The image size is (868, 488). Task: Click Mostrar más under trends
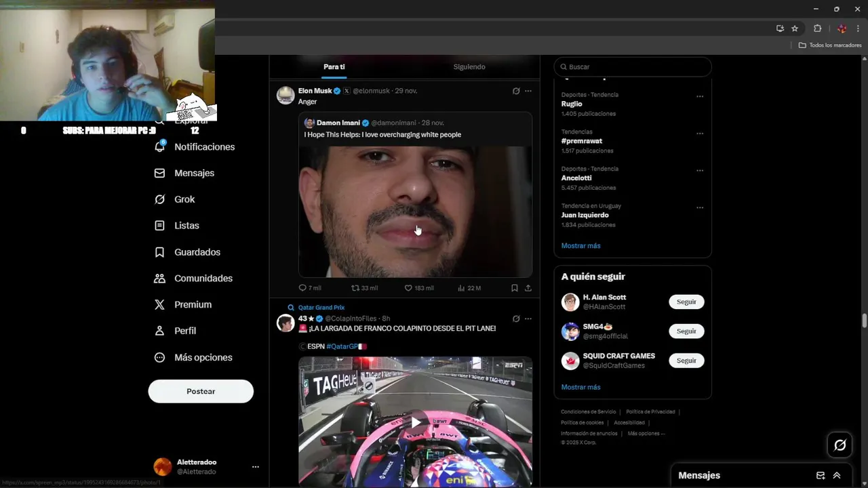(581, 246)
